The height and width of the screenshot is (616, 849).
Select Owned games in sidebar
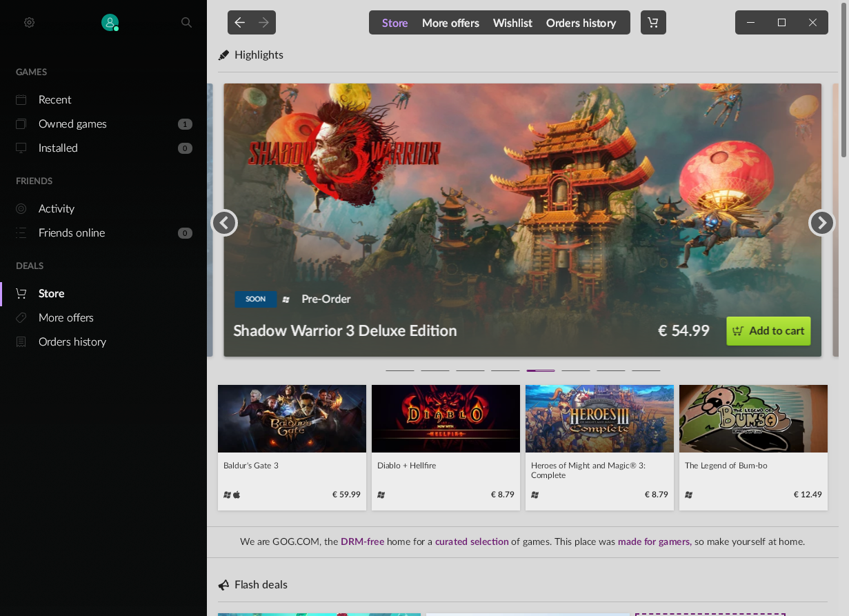click(72, 124)
